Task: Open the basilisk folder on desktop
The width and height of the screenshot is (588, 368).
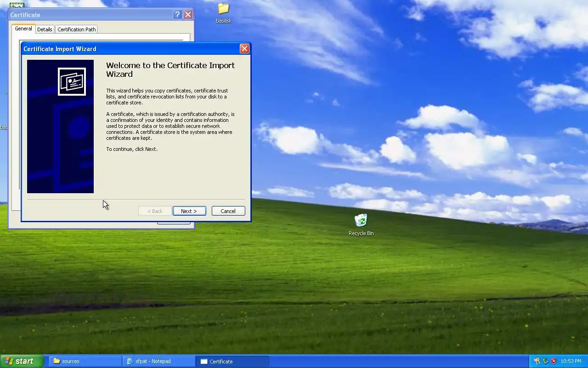Action: click(224, 12)
